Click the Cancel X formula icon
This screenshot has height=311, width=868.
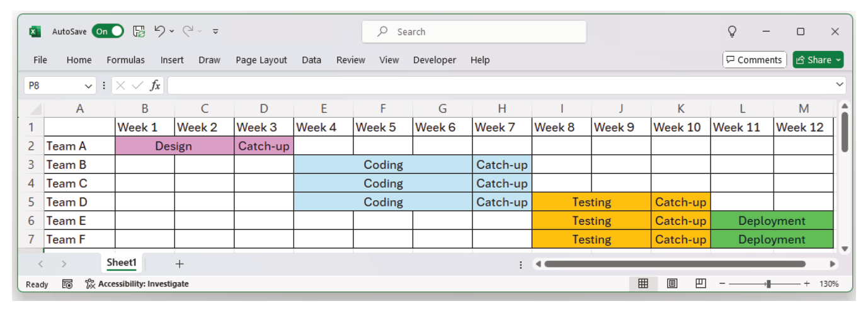tap(121, 86)
